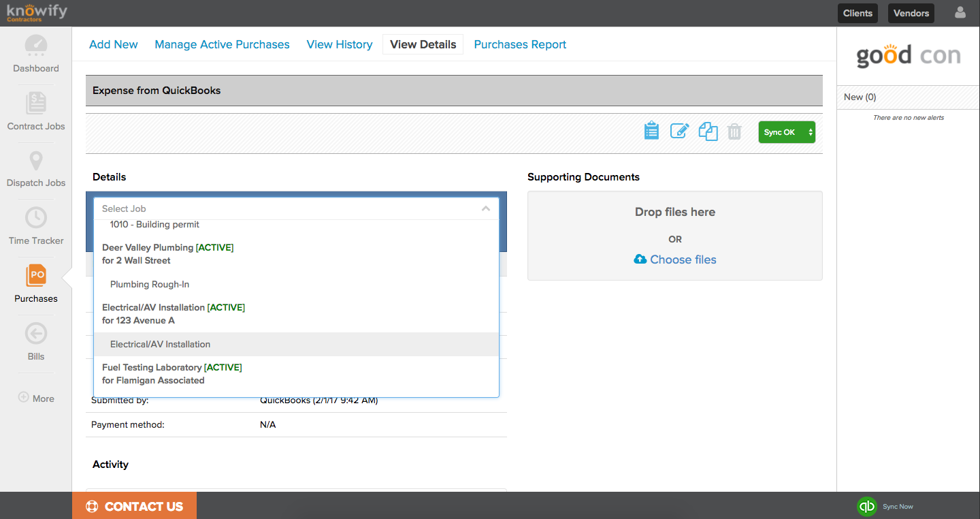The image size is (980, 519).
Task: Click the user profile icon
Action: pos(960,12)
